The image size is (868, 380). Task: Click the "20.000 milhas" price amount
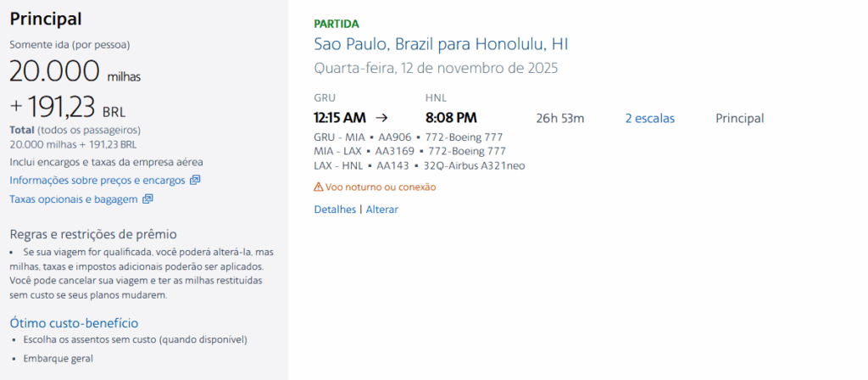click(75, 73)
